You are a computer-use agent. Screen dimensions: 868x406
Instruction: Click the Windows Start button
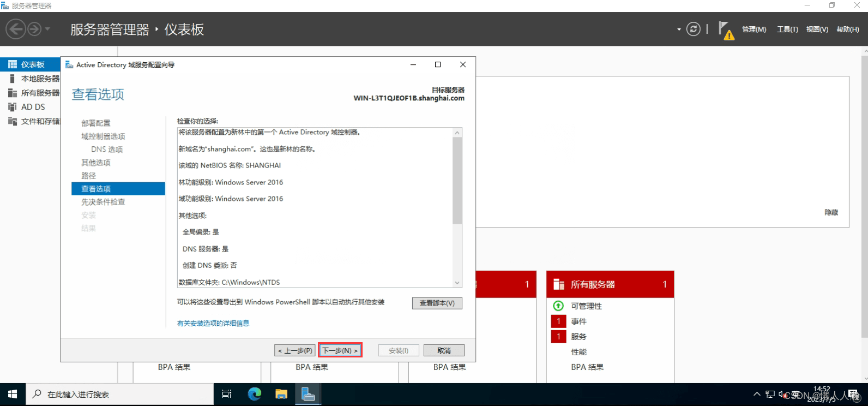click(x=13, y=394)
